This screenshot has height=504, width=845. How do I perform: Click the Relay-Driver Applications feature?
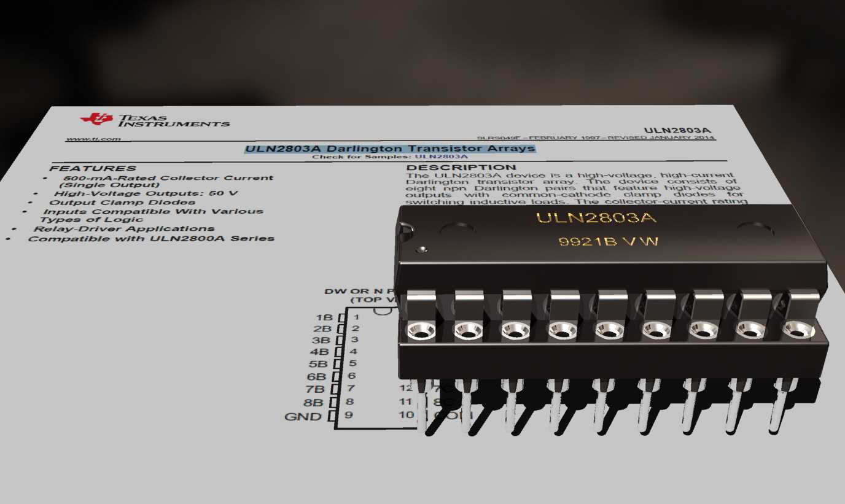(124, 229)
